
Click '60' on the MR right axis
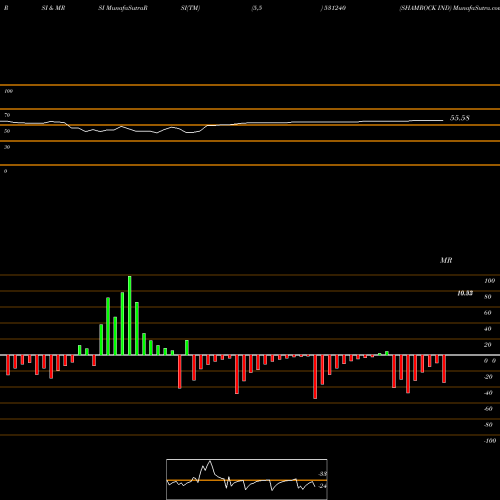(488, 313)
